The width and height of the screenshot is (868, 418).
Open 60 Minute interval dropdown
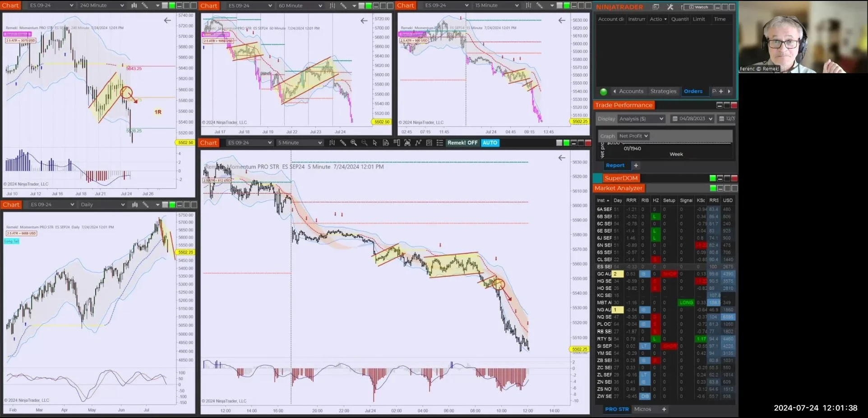click(x=300, y=5)
